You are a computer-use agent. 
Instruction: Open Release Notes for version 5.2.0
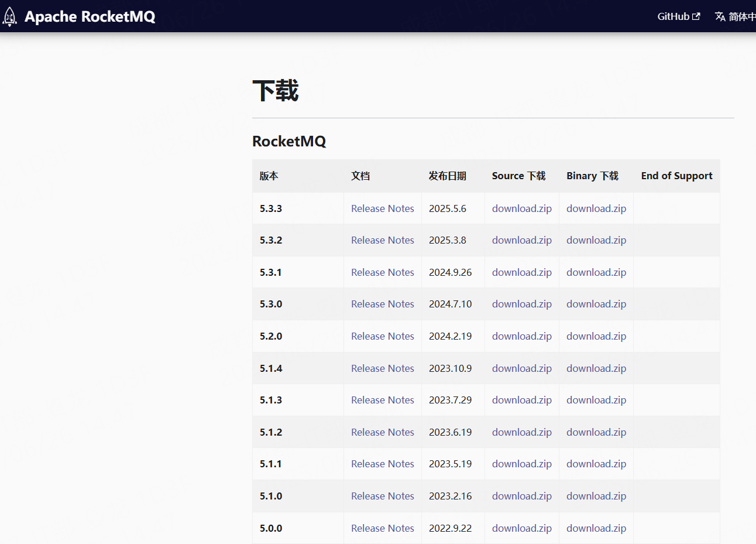coord(382,336)
